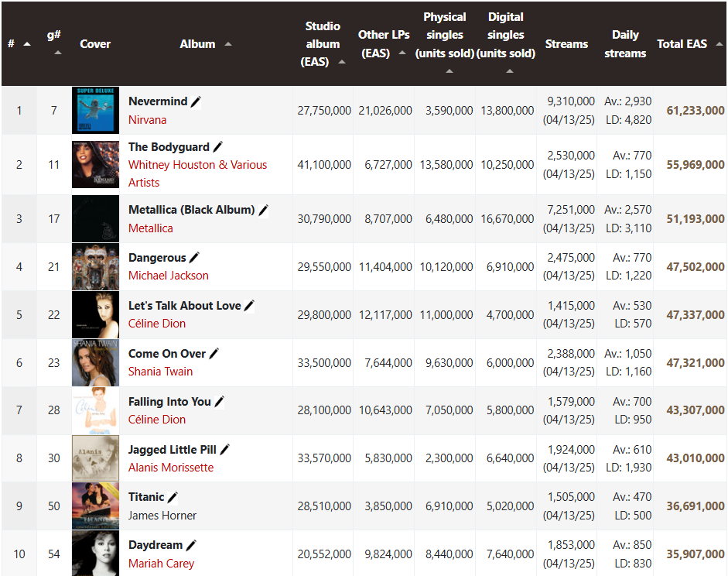728x576 pixels.
Task: Click the pencil icon beside Jagged Little Pill
Action: tap(224, 450)
